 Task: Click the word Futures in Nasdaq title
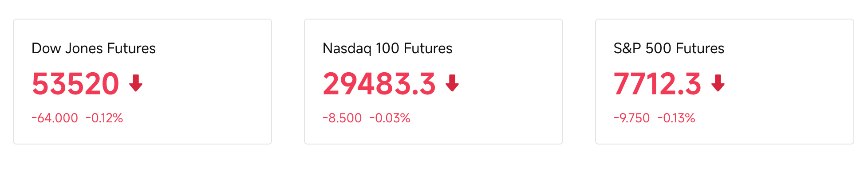[428, 48]
